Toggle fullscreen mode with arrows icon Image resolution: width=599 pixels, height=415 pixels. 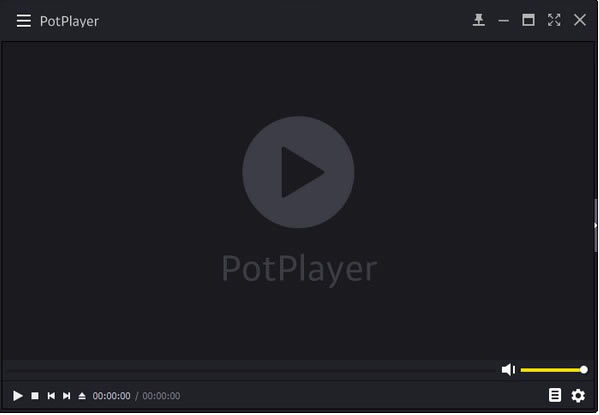coord(554,20)
